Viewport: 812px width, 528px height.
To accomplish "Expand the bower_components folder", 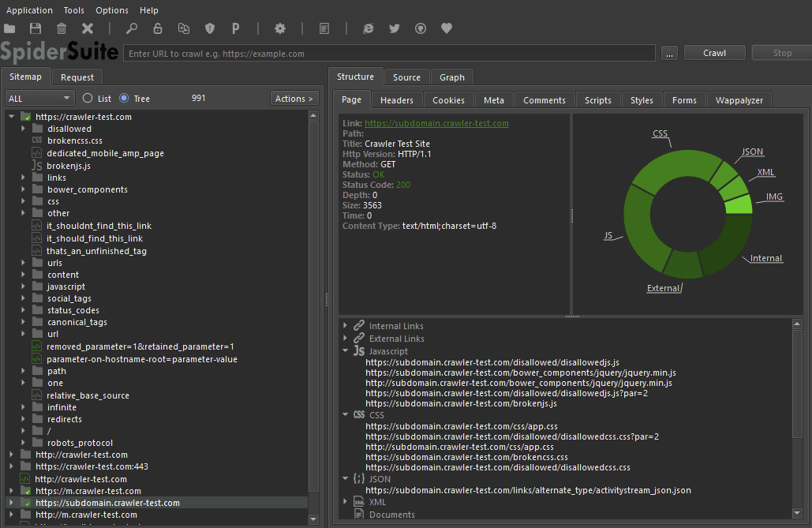I will click(24, 189).
